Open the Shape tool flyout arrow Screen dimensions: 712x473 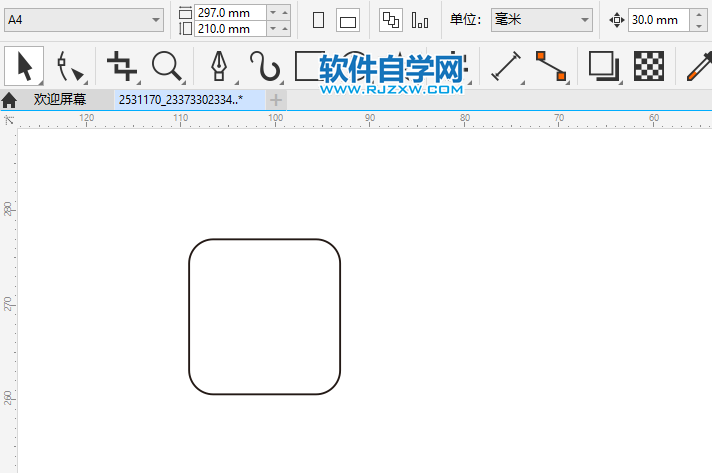click(x=85, y=83)
